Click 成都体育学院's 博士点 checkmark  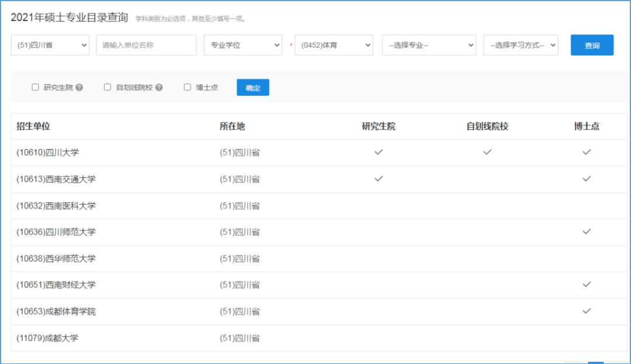587,311
